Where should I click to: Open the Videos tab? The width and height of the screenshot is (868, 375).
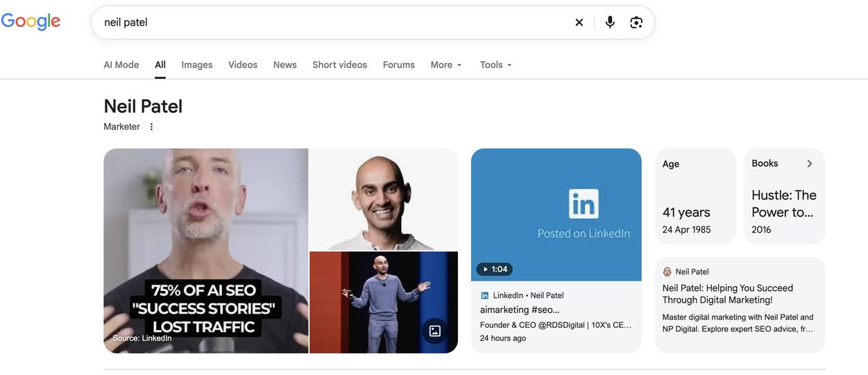(x=243, y=65)
